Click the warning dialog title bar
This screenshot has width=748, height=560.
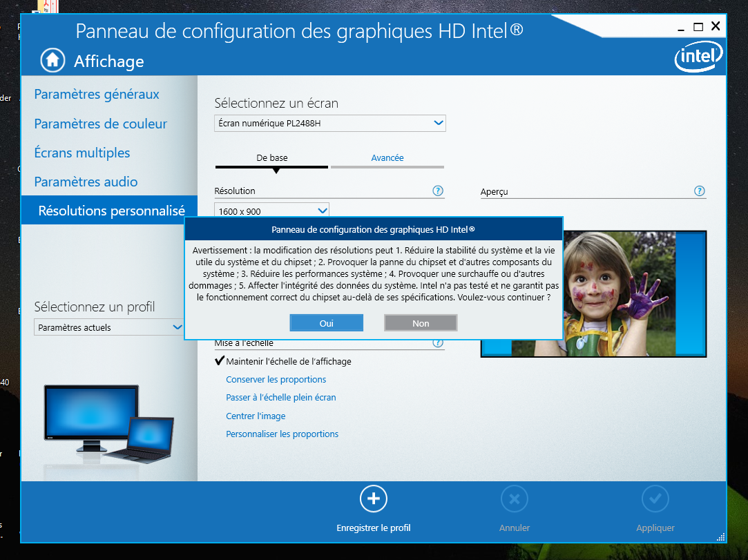pyautogui.click(x=374, y=229)
